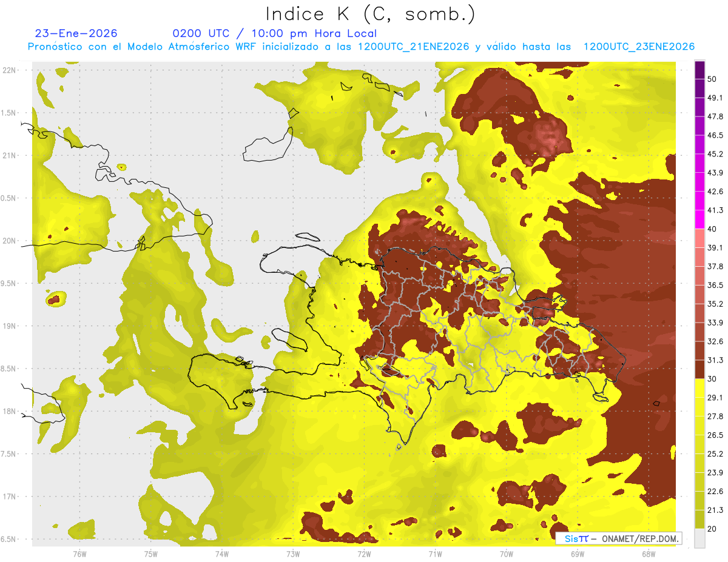Click the legend value '43.9'

pyautogui.click(x=715, y=173)
